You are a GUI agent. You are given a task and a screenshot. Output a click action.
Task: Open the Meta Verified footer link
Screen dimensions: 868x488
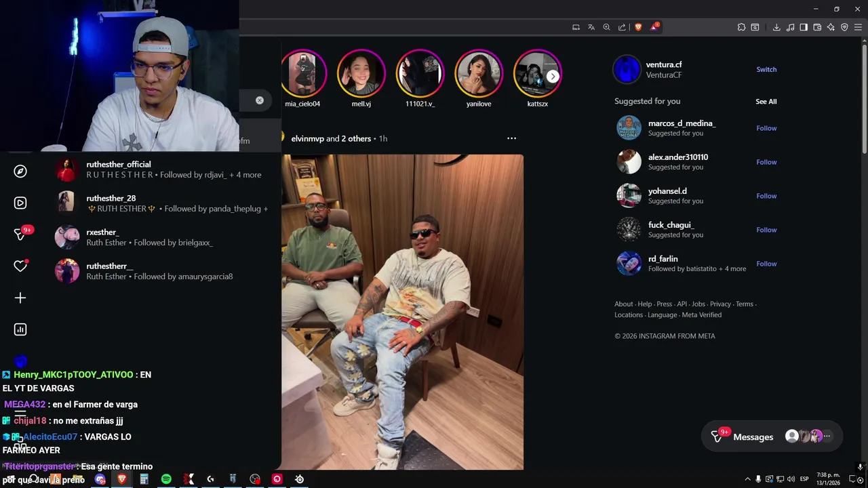pos(701,315)
